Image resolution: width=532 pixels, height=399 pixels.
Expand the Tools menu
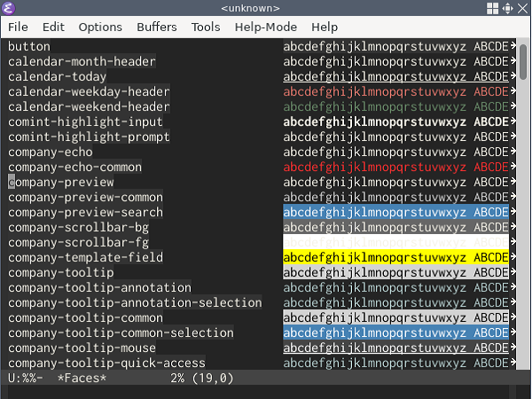click(206, 27)
